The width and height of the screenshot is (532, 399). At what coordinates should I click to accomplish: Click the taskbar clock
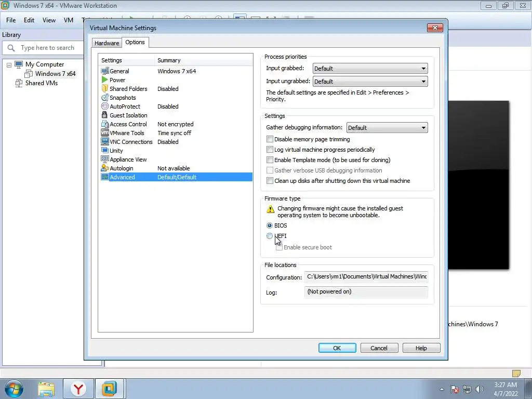tap(506, 389)
